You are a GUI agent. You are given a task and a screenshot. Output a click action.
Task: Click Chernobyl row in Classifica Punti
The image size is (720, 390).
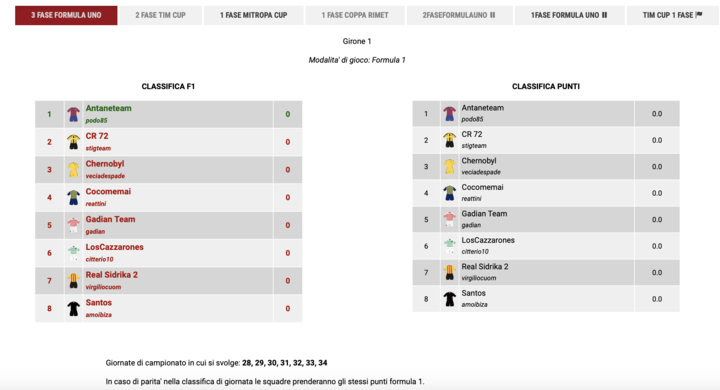pyautogui.click(x=546, y=166)
